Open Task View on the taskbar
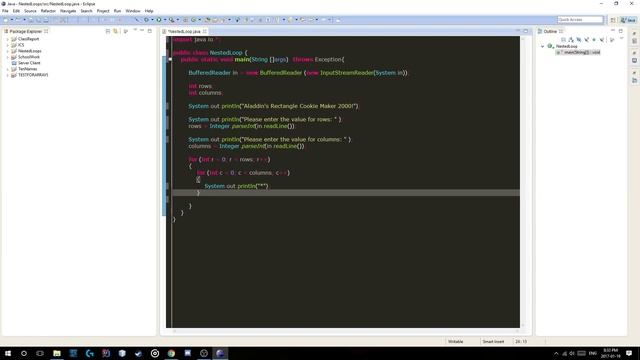The height and width of the screenshot is (360, 640). 40,353
